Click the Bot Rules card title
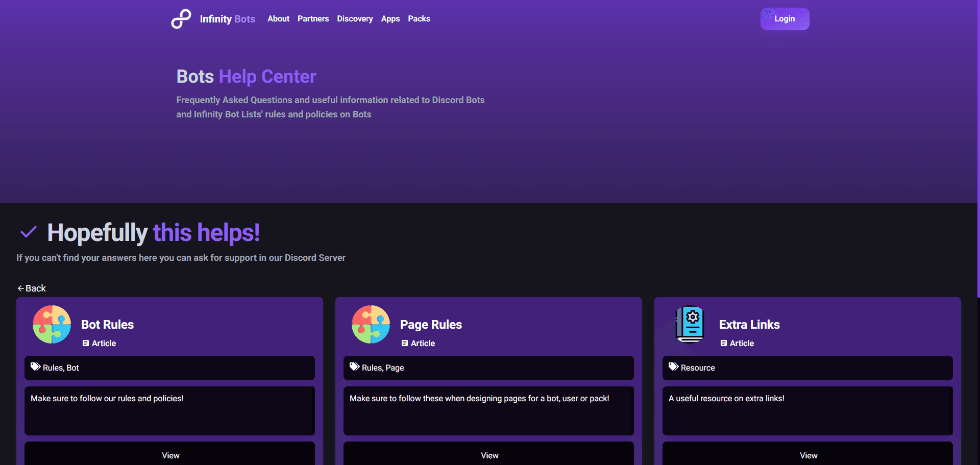 coord(108,325)
